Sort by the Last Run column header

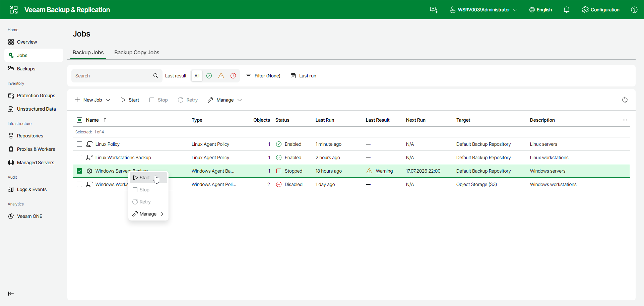point(325,120)
